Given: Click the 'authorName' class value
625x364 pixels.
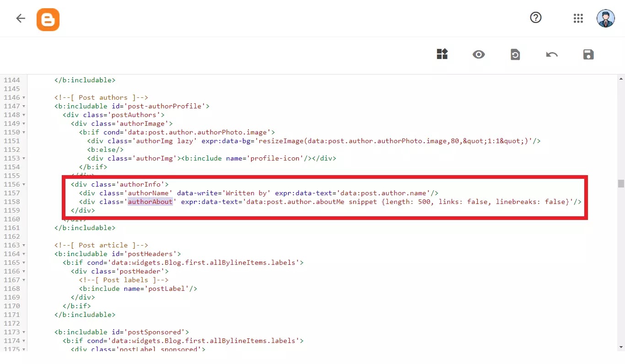Looking at the screenshot, I should pos(148,193).
